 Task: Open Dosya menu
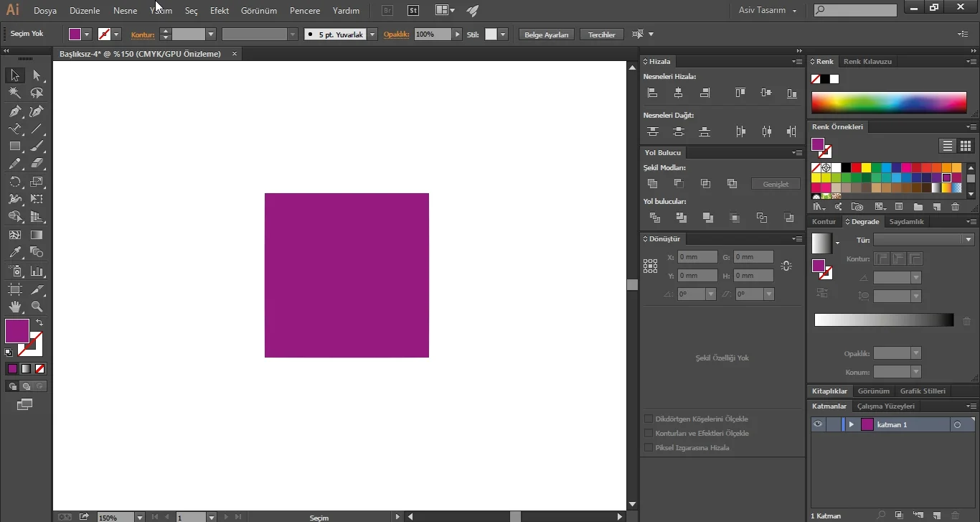(45, 11)
